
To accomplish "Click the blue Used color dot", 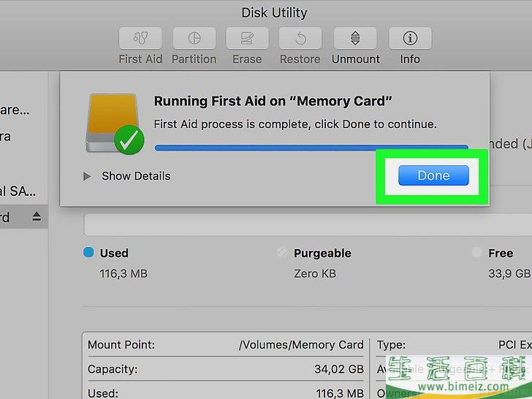I will point(88,252).
